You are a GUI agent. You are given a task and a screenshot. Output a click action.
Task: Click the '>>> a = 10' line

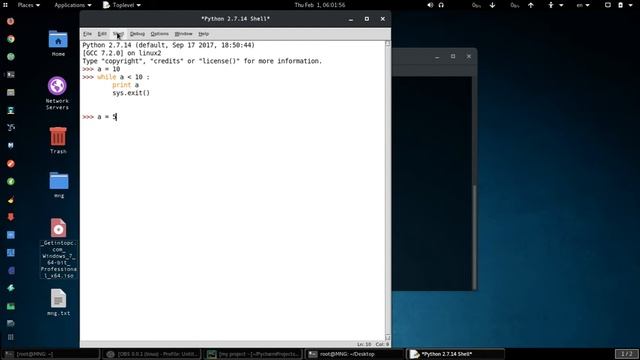(101, 69)
